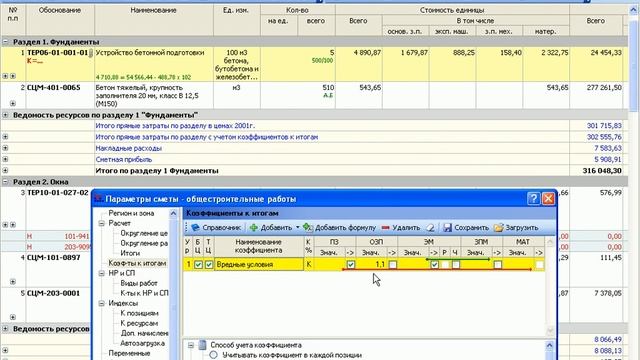
Task: Expand Накладные расходы row
Action: (5, 148)
